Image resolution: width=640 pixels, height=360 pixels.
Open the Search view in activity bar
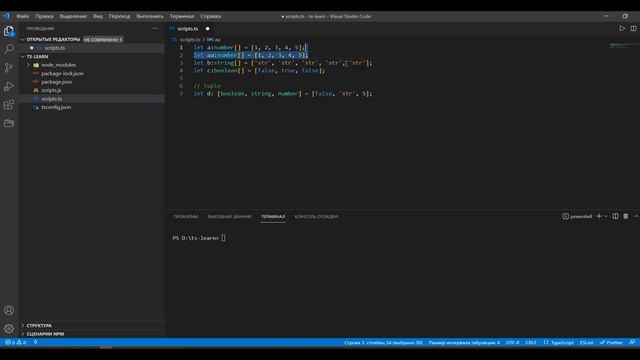tap(9, 49)
